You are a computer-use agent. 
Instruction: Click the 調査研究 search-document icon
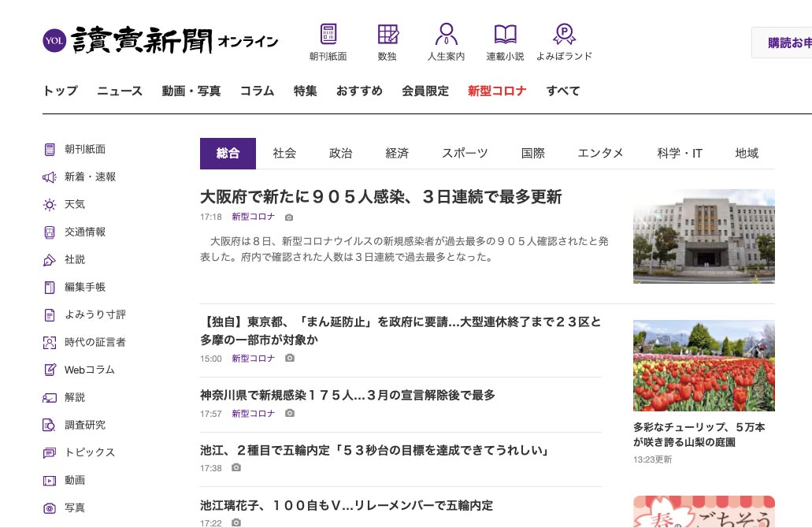coord(50,425)
